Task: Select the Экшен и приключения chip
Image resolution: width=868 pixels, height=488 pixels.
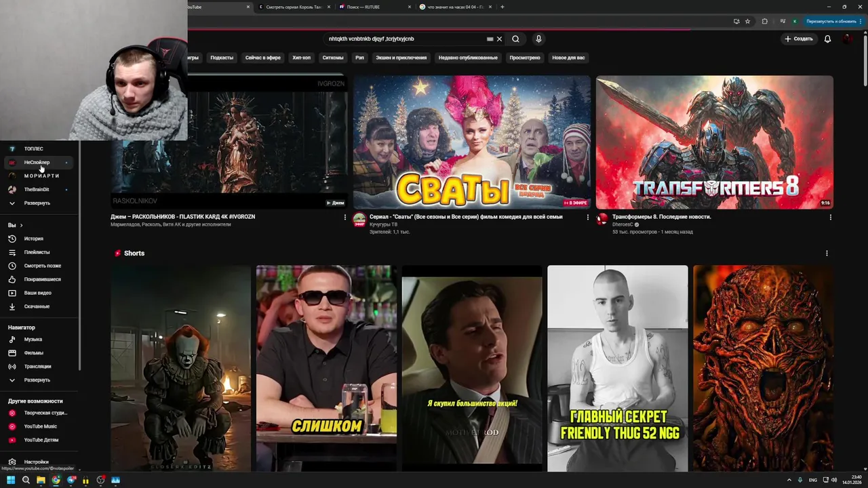Action: coord(401,58)
